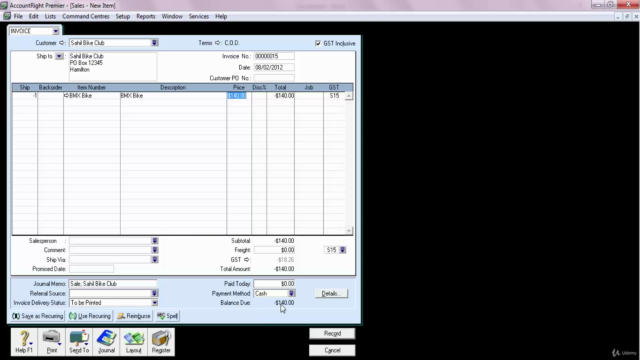
Task: Click the Ship quantity cell -1
Action: point(25,96)
